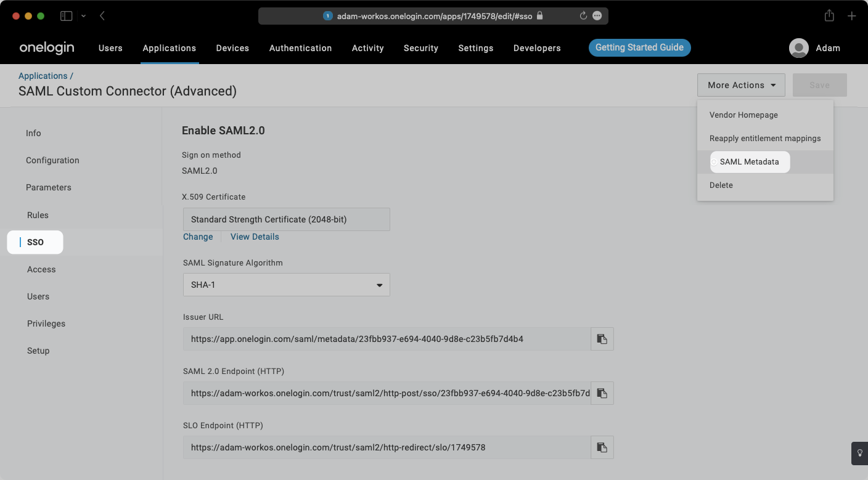Viewport: 868px width, 480px height.
Task: Copy the SAML 2.0 Endpoint value
Action: (602, 393)
